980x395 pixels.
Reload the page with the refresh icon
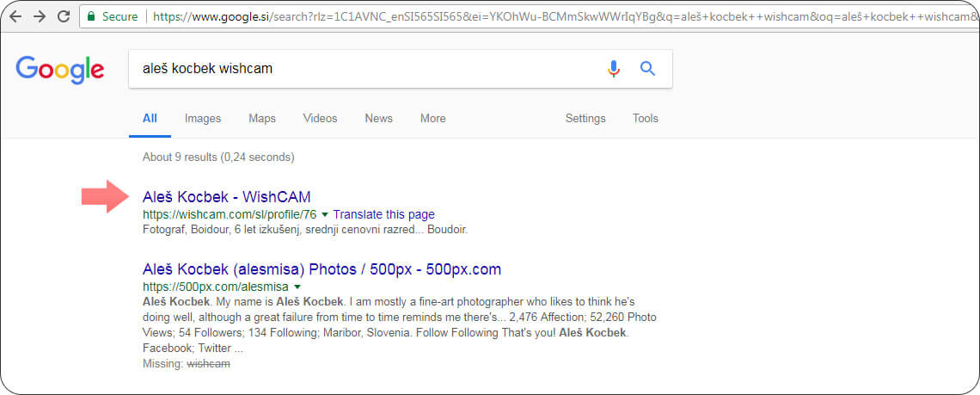[64, 16]
